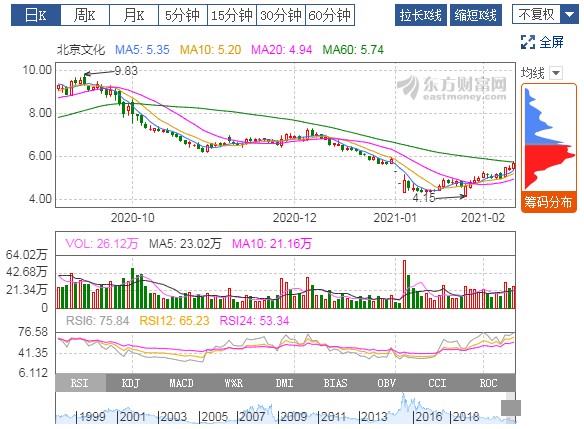Switch indicator to W%R
The width and height of the screenshot is (584, 429).
233,383
